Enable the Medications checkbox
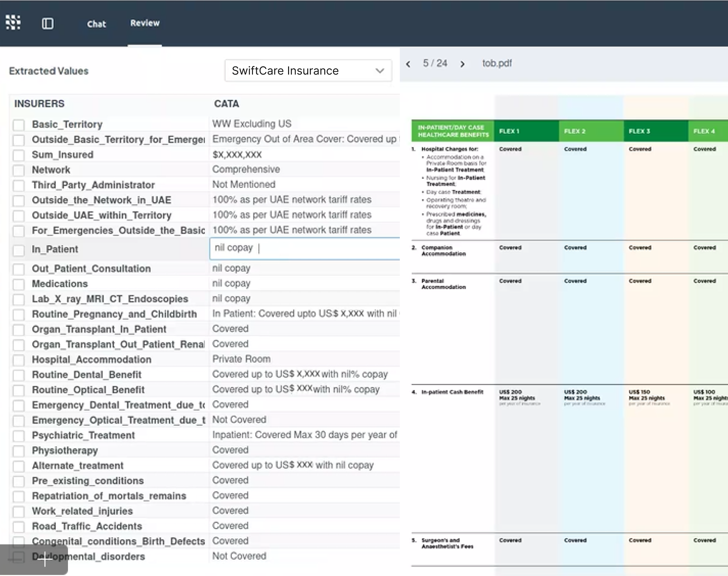This screenshot has width=728, height=576. pyautogui.click(x=19, y=284)
